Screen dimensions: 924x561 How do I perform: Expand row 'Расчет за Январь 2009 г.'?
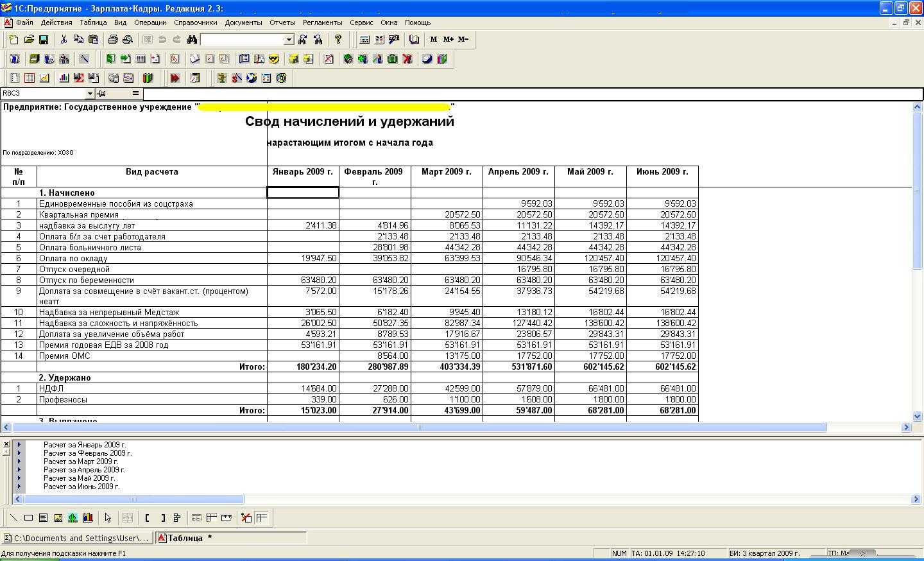(x=19, y=444)
